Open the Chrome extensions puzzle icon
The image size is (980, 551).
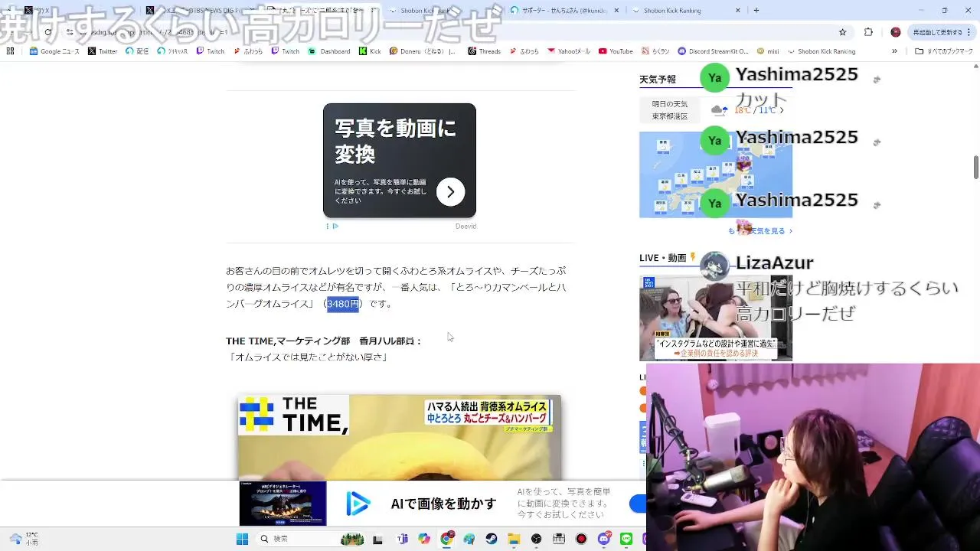868,32
